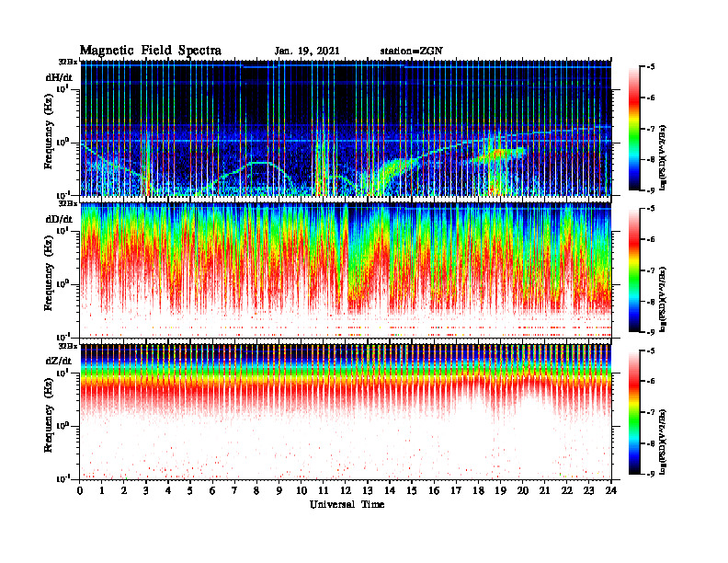728x563 pixels.
Task: Click the "Universal Time" axis title
Action: [x=347, y=504]
